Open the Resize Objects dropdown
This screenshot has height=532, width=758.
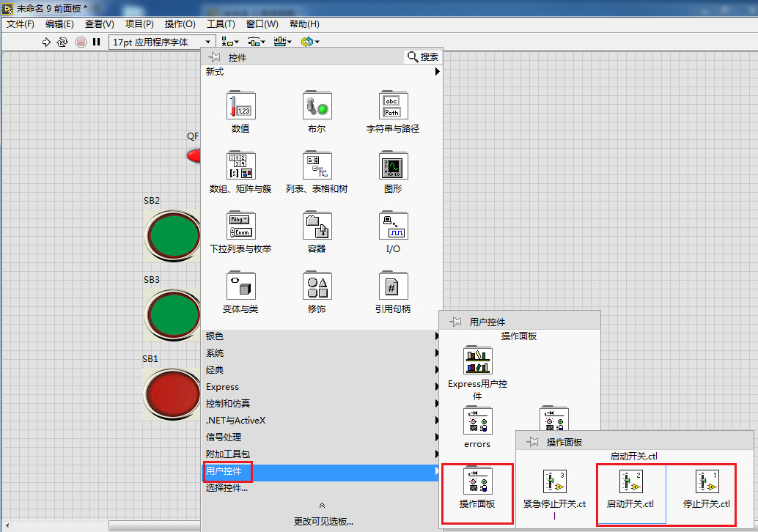coord(283,42)
